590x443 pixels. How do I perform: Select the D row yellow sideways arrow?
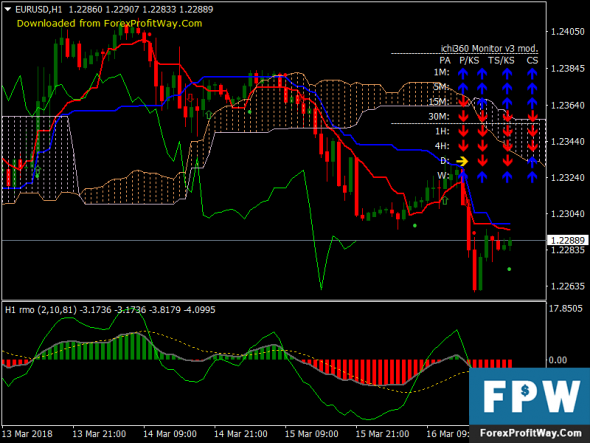tap(462, 161)
